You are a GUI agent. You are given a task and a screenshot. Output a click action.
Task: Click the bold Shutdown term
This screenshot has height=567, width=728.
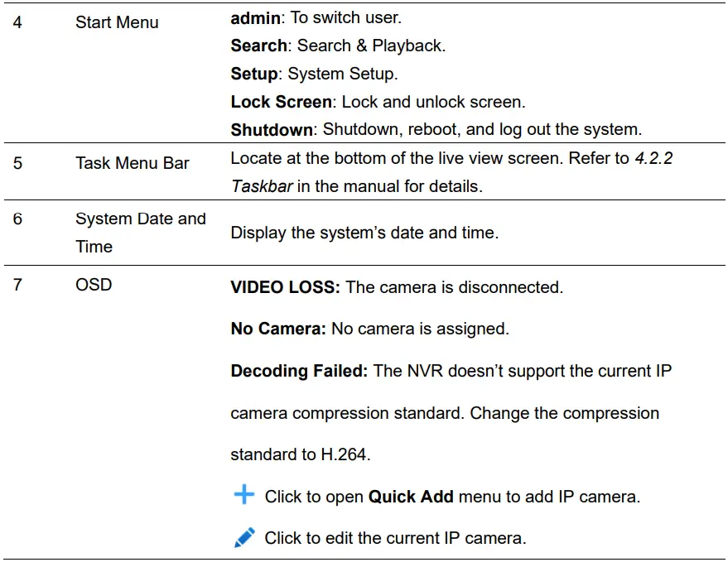coord(272,130)
